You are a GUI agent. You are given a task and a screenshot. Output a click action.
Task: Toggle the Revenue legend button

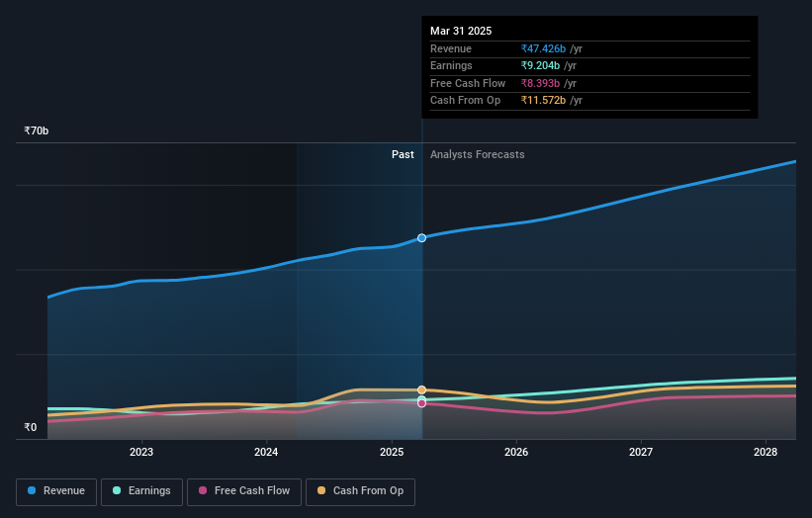(56, 491)
